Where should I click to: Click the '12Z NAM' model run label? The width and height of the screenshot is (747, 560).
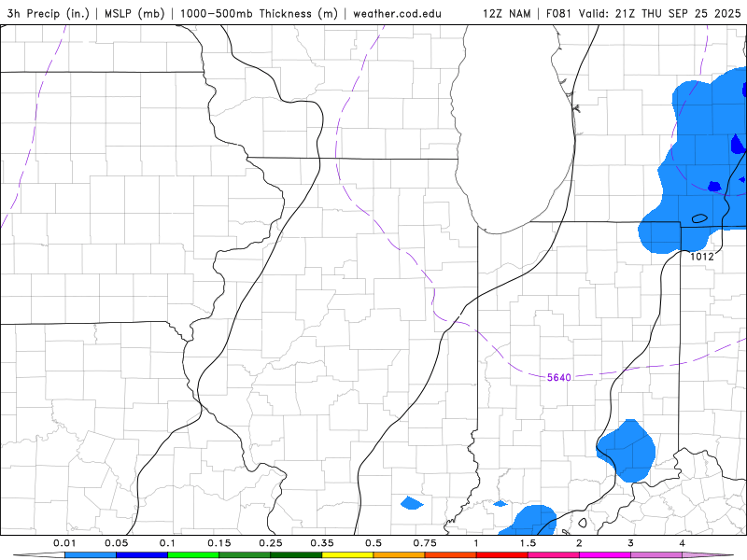coord(506,13)
